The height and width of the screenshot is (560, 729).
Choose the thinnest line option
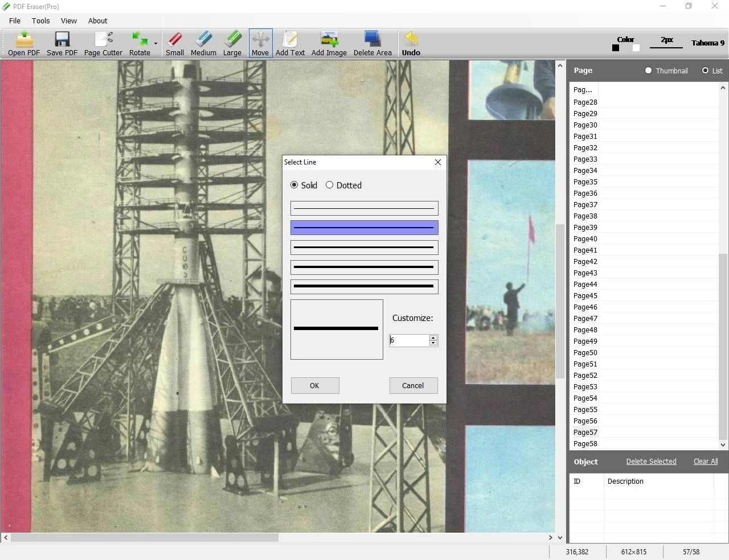364,208
